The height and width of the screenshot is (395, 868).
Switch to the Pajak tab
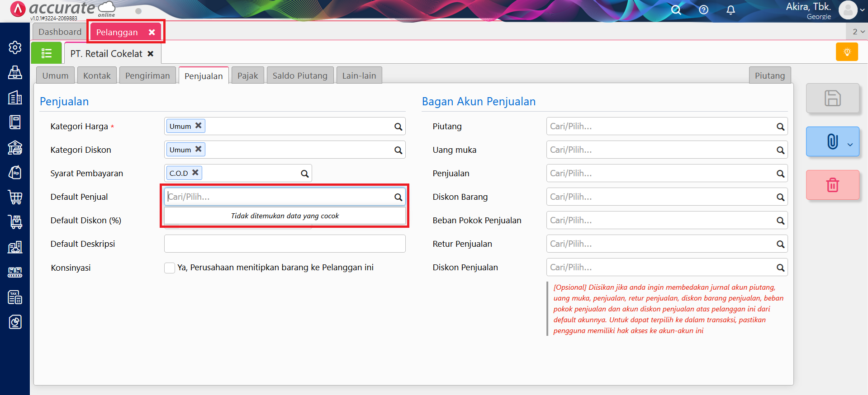pos(247,75)
